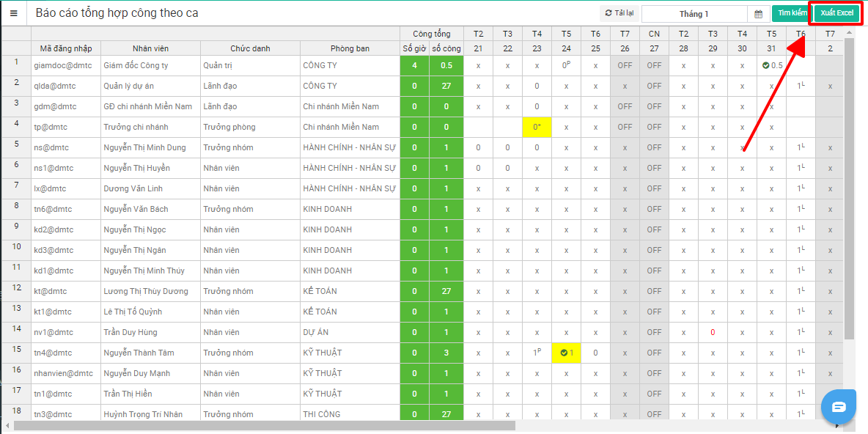
Task: Click the approved check cell 0.5 for giamdoc
Action: click(772, 65)
